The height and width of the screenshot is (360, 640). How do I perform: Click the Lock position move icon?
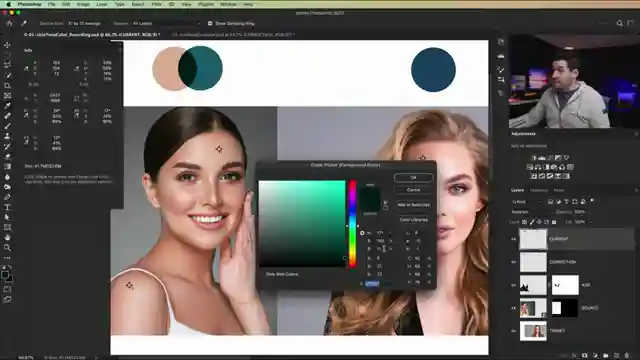pos(539,222)
